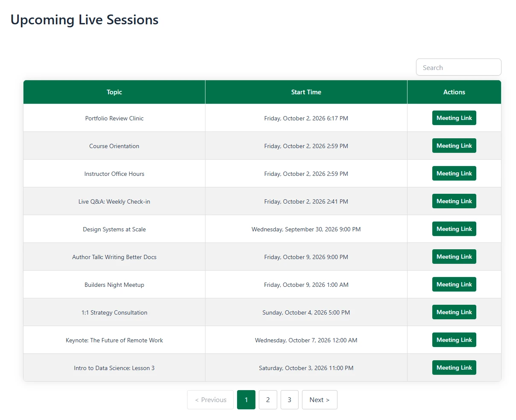Select the Instructor Office Hours topic cell
516x420 pixels.
[x=114, y=174]
